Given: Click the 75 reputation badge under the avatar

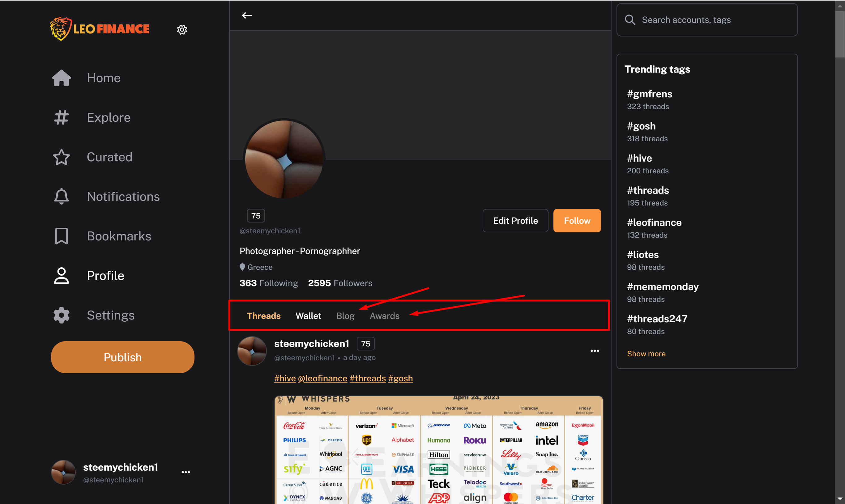Looking at the screenshot, I should coord(256,216).
